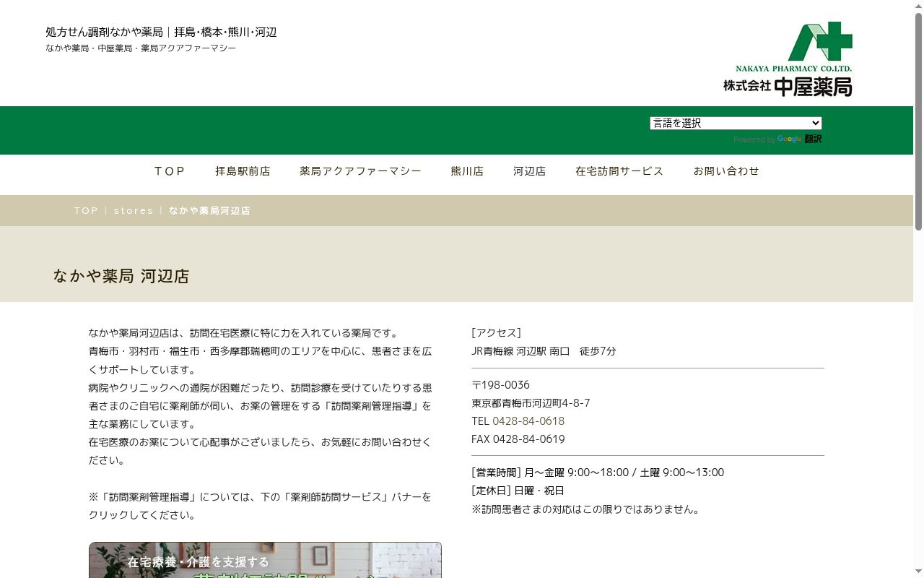Call the phone number 0428-84-0618
The width and height of the screenshot is (924, 578).
click(x=528, y=421)
